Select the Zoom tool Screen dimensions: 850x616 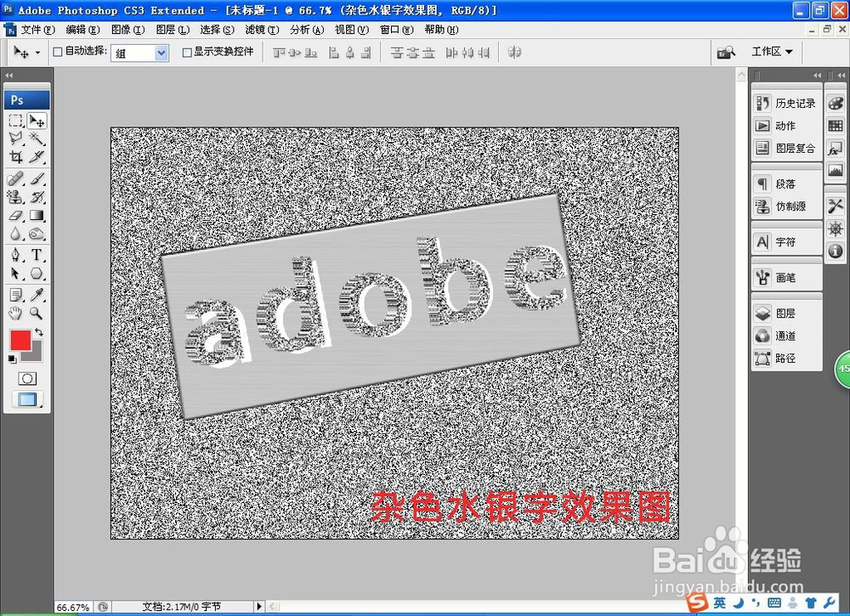tap(37, 314)
